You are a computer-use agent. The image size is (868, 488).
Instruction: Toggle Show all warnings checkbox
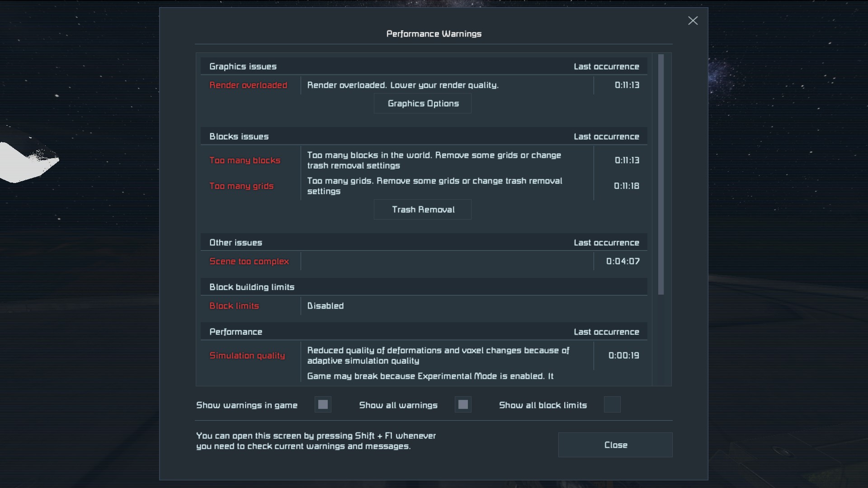pyautogui.click(x=463, y=405)
